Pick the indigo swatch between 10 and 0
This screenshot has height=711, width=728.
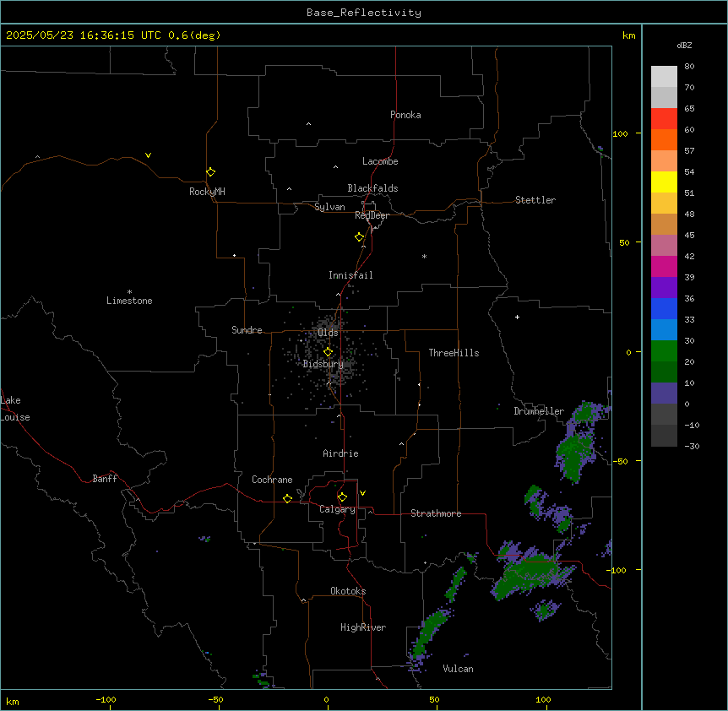tap(664, 393)
